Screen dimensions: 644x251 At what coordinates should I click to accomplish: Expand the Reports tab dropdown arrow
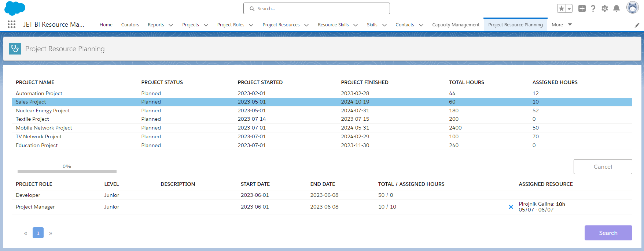tap(171, 25)
